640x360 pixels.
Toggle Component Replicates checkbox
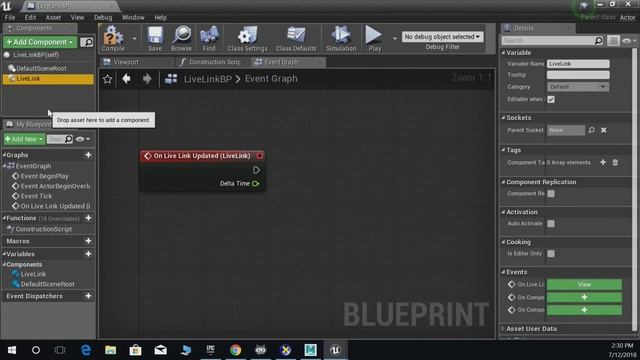[x=551, y=194]
